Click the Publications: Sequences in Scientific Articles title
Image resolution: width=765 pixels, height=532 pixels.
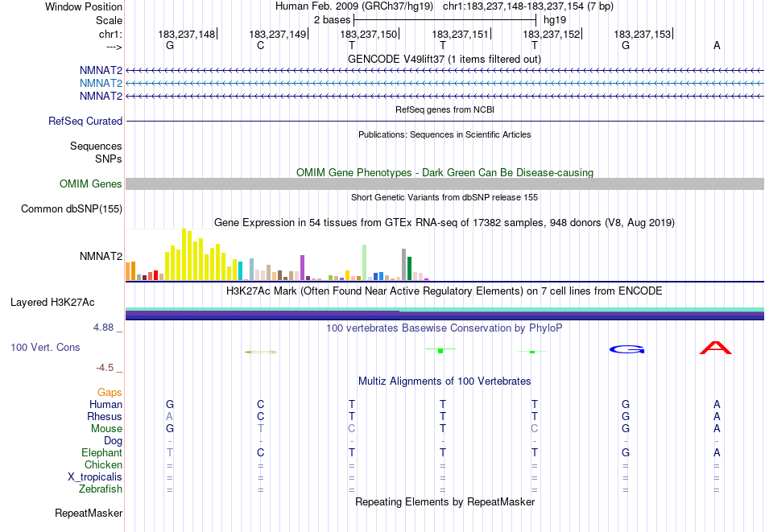(445, 134)
